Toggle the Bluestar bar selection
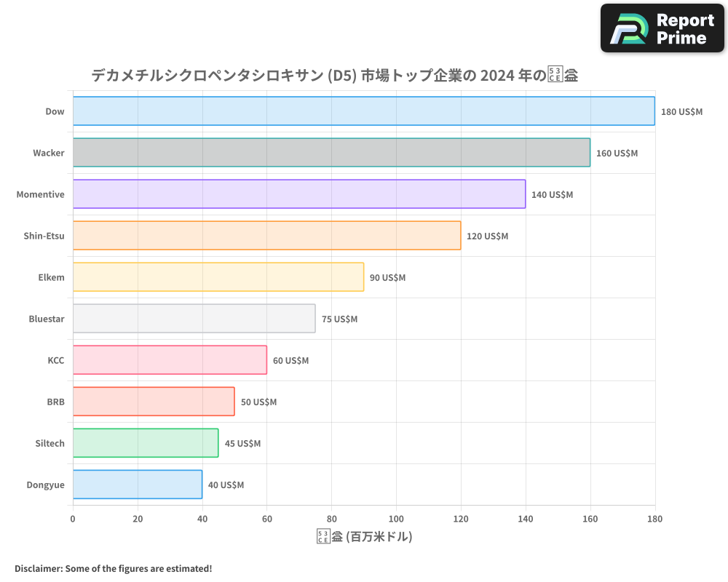Image resolution: width=728 pixels, height=582 pixels. coord(193,319)
